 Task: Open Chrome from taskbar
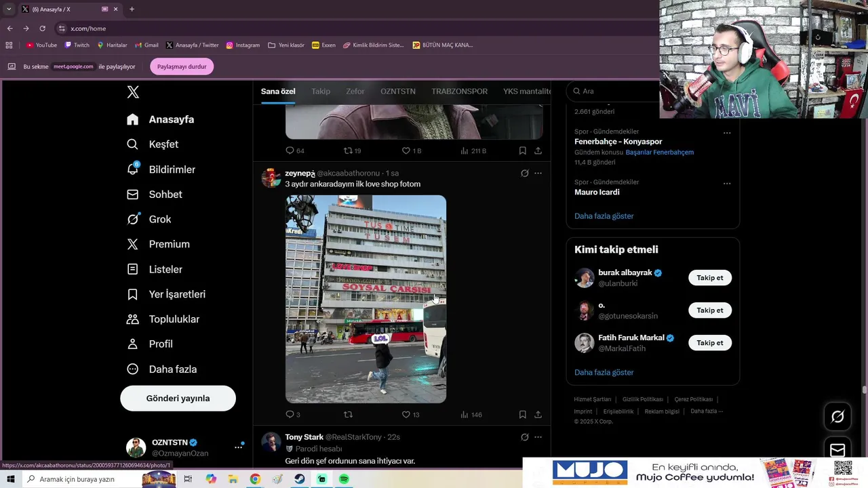(255, 479)
